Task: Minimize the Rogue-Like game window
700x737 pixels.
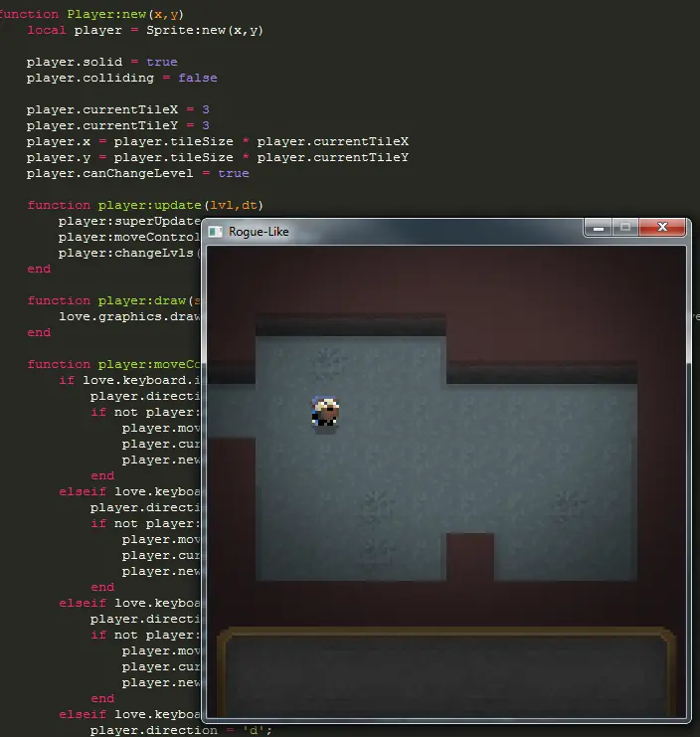Action: click(598, 227)
